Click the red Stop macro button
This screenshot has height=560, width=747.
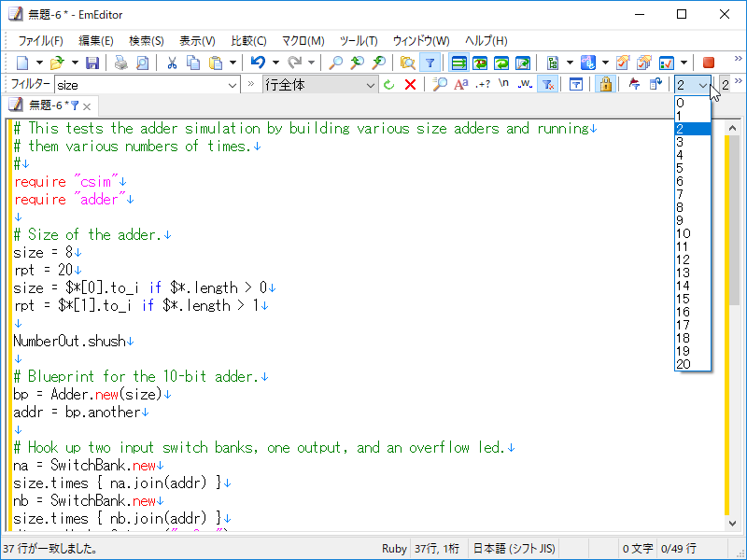[x=709, y=63]
